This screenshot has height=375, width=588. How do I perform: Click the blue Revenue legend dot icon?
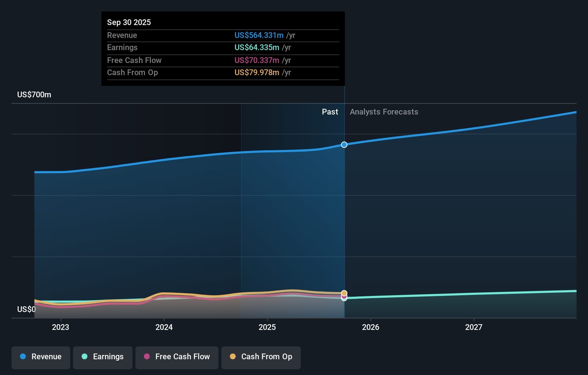tap(23, 357)
